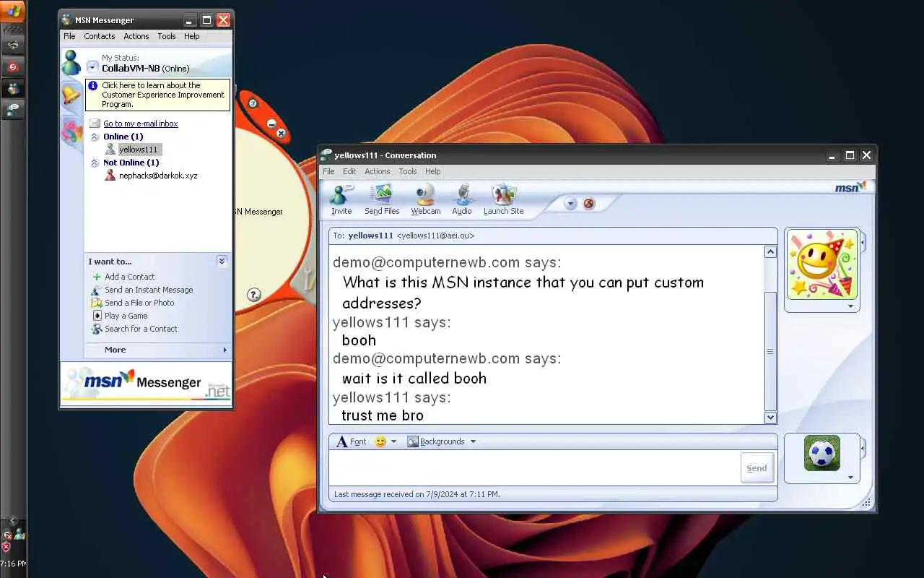Open MSN Messenger Actions menu

tap(136, 36)
